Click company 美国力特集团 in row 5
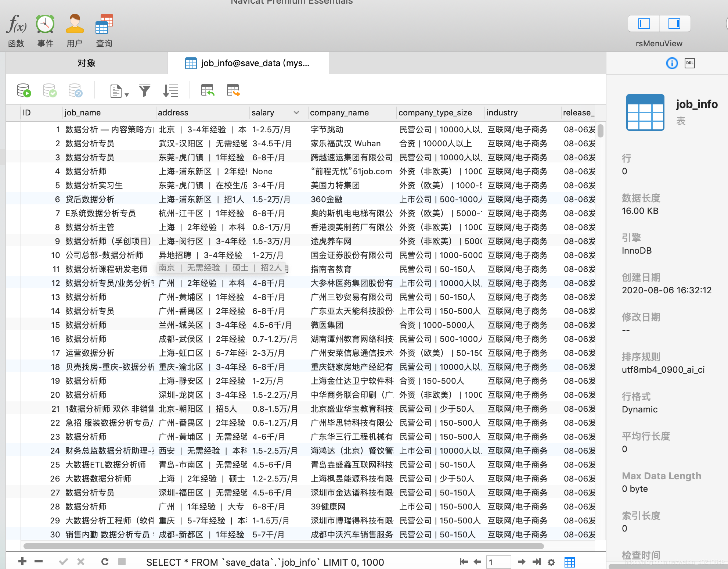Viewport: 728px width, 569px height. click(x=335, y=185)
